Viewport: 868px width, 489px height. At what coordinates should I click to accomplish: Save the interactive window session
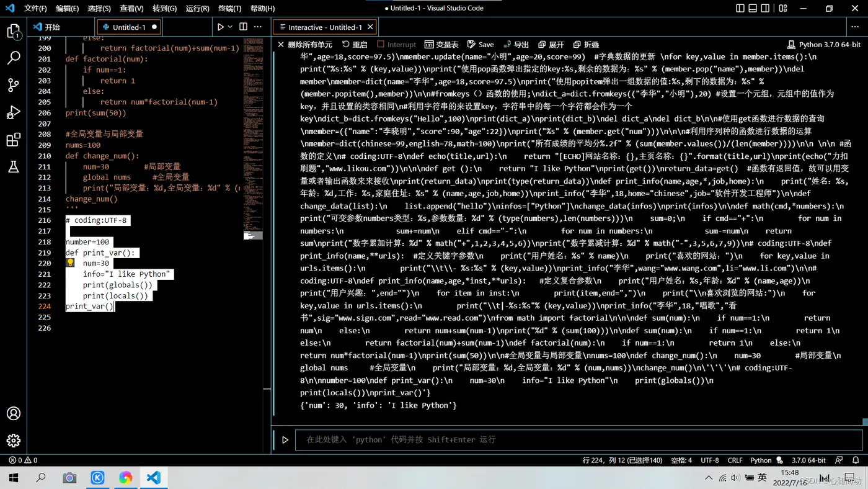point(480,45)
